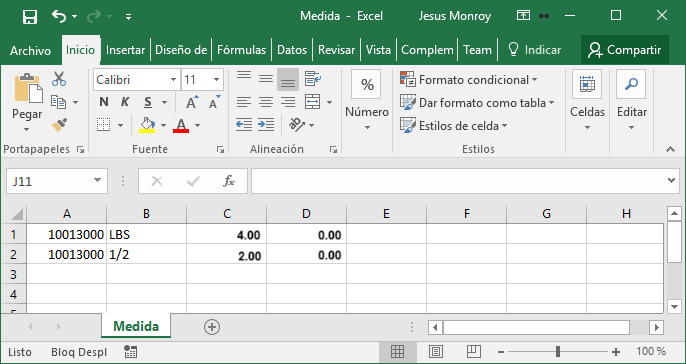Open the font color dropdown arrow

[x=197, y=126]
